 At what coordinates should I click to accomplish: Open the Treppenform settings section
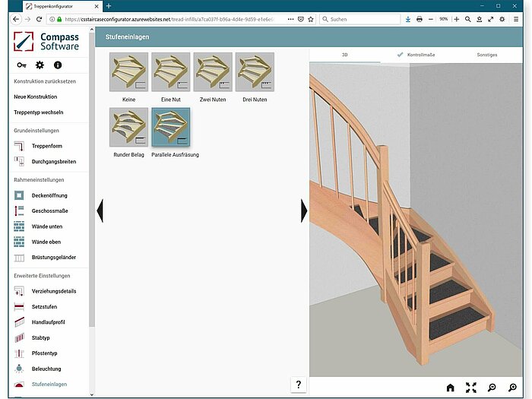(47, 146)
